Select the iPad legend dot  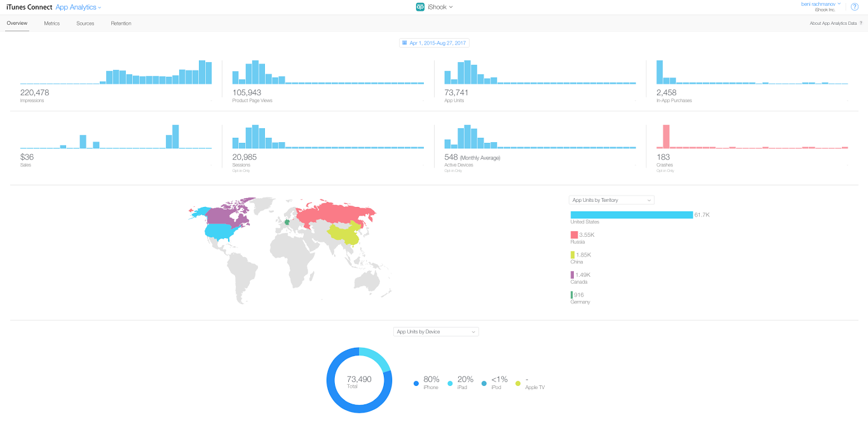point(450,383)
